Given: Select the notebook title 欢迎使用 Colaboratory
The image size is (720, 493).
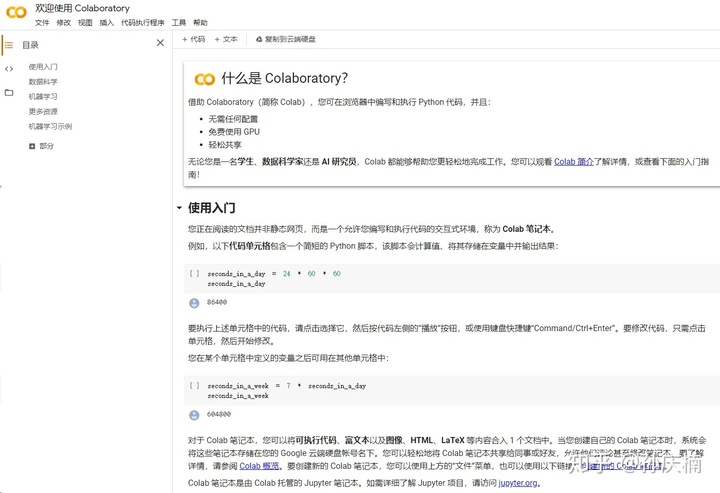Looking at the screenshot, I should click(x=82, y=8).
